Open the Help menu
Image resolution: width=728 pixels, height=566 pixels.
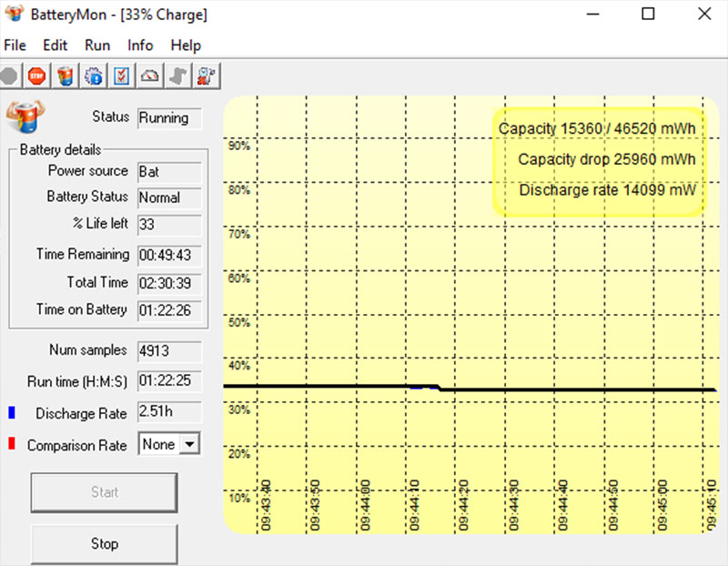point(186,45)
